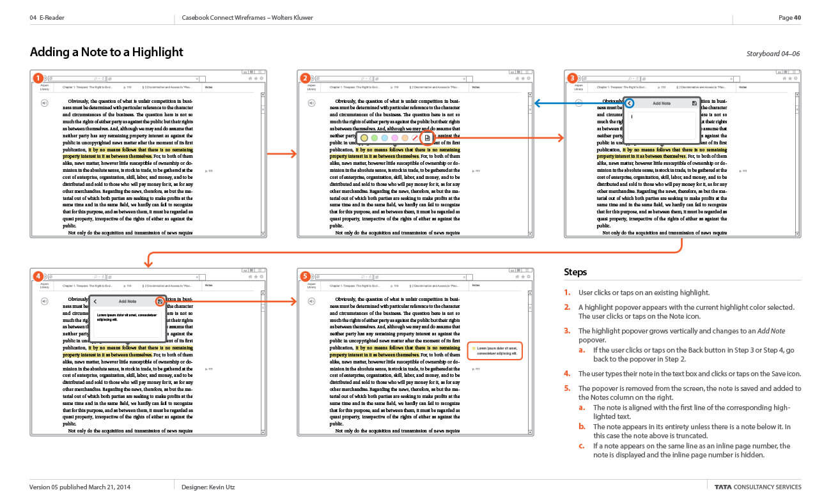831x504 pixels.
Task: Click the speaker audio icon in step 4 wireframe
Action: tap(44, 300)
